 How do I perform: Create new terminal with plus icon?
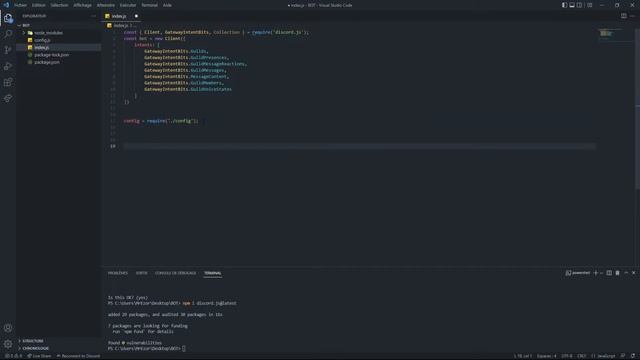pos(596,273)
